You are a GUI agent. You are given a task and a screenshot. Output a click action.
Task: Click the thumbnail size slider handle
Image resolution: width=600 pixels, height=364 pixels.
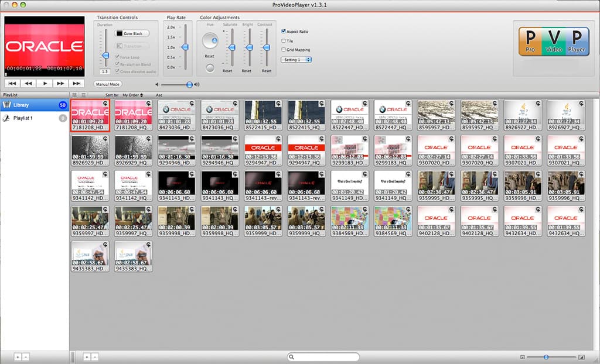tap(546, 357)
